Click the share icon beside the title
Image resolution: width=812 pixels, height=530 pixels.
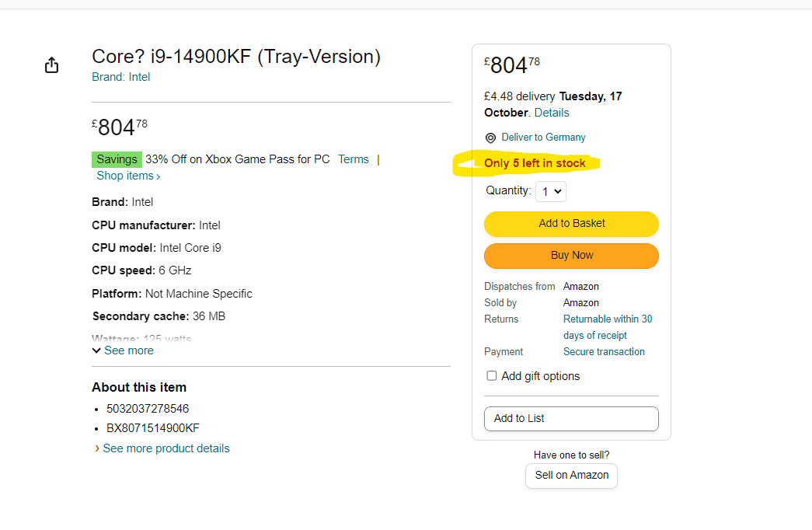click(51, 65)
